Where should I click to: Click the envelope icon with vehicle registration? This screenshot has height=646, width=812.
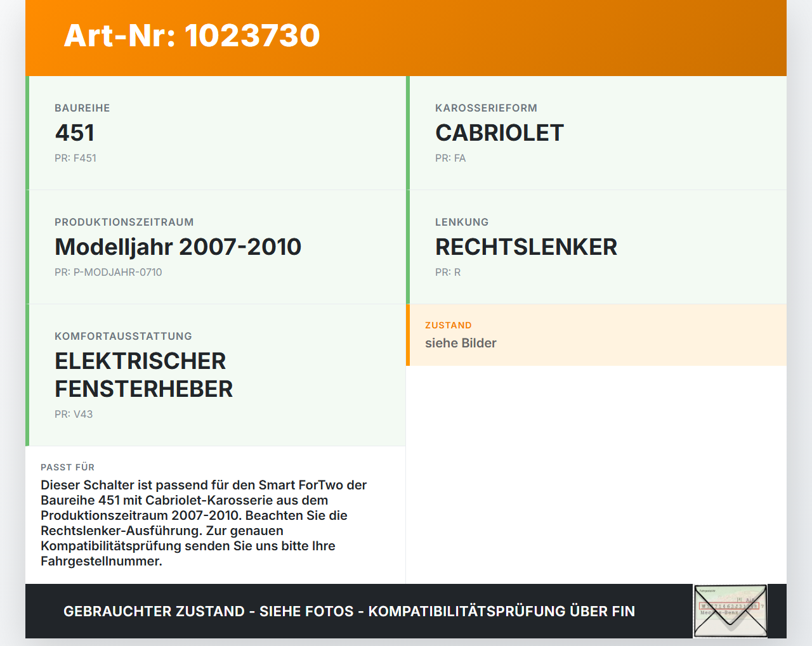click(x=730, y=611)
